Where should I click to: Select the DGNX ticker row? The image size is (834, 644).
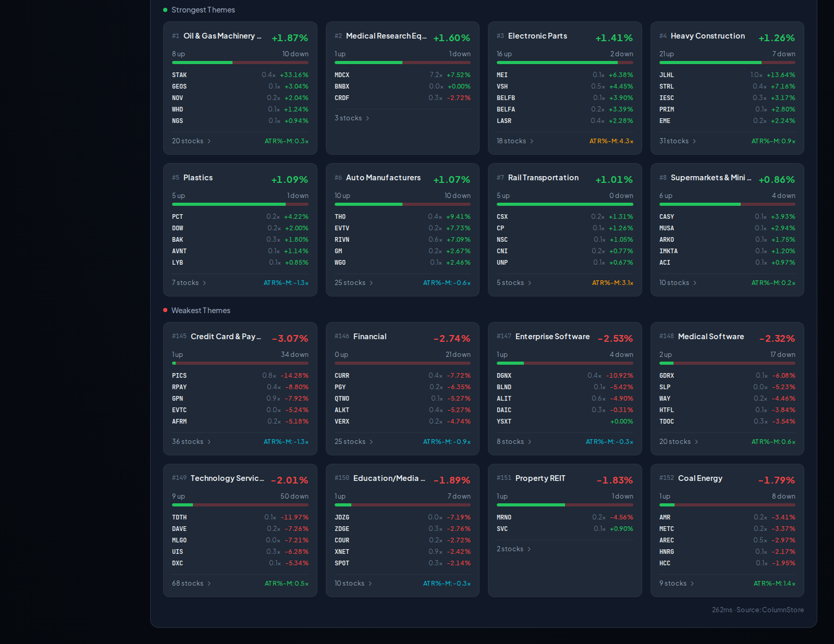[x=565, y=376]
